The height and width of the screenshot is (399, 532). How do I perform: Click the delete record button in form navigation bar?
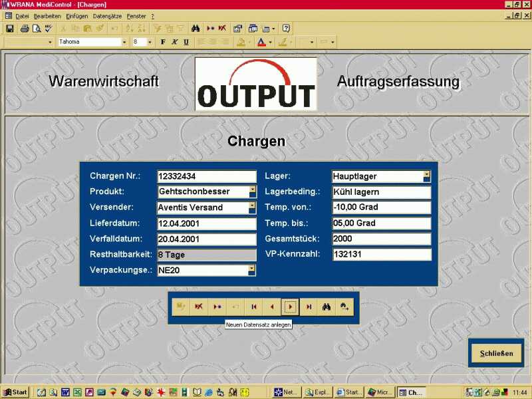pos(199,307)
